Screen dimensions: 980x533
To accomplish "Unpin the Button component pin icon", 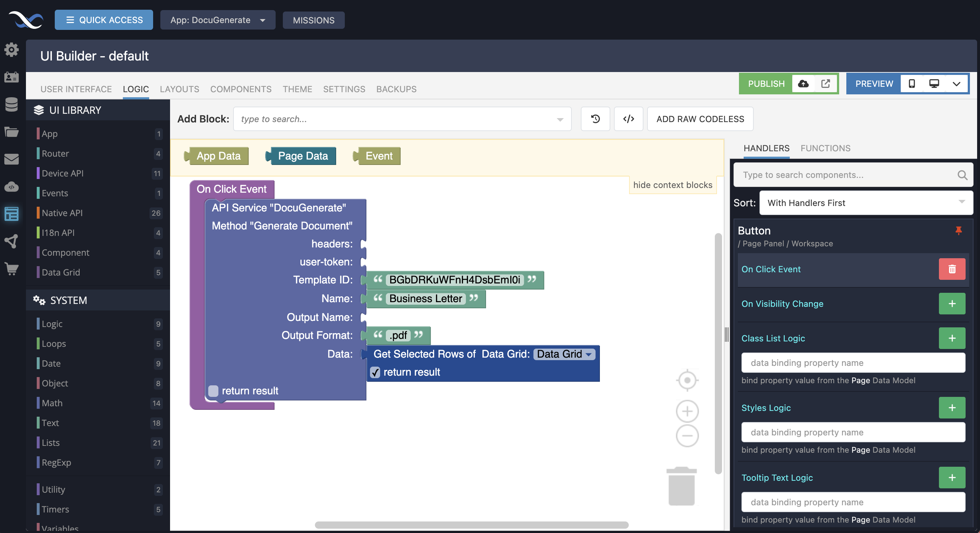I will [958, 230].
